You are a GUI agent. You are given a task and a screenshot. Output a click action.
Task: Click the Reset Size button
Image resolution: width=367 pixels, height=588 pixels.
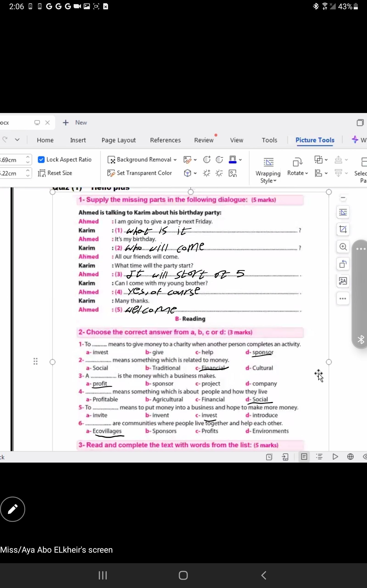click(x=55, y=173)
